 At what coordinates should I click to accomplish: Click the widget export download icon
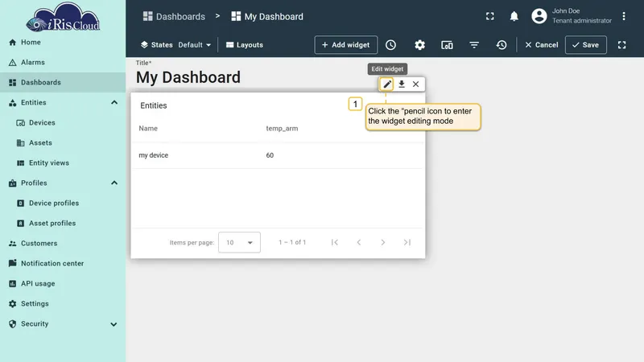coord(402,84)
